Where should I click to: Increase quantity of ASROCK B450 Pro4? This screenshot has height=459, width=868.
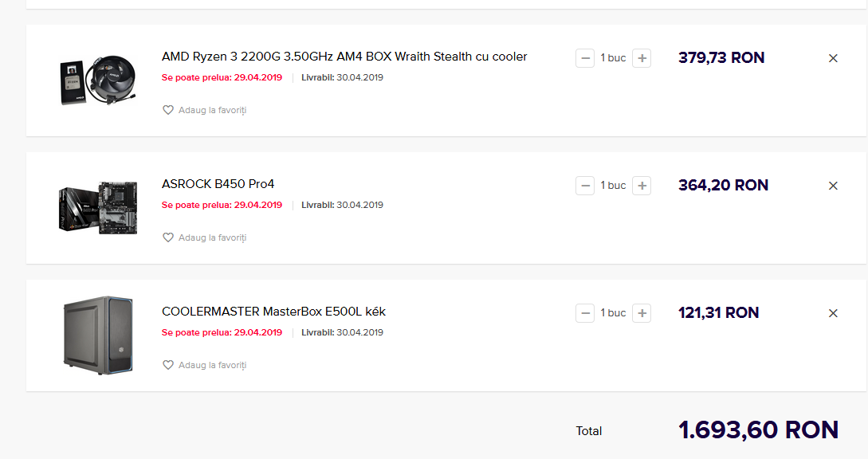pos(642,186)
